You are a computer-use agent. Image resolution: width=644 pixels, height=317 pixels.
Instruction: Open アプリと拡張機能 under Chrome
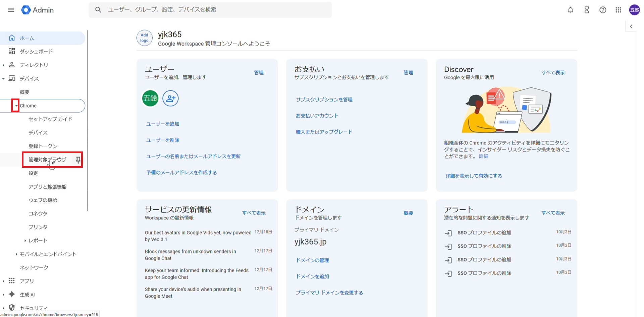tap(47, 187)
